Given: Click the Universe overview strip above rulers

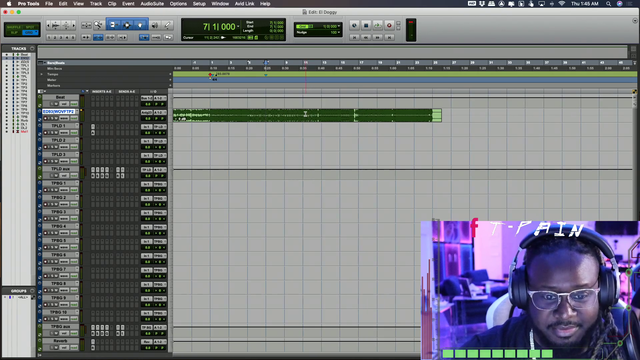Looking at the screenshot, I should (x=332, y=52).
